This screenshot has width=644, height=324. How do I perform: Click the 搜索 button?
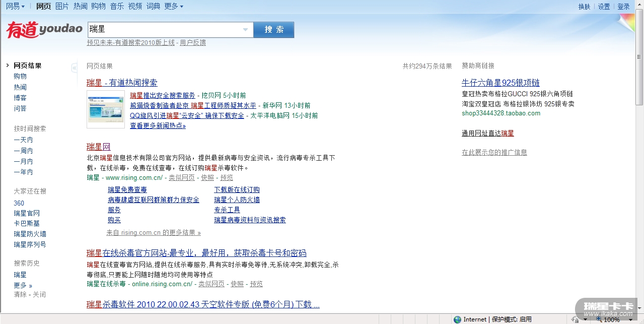274,30
